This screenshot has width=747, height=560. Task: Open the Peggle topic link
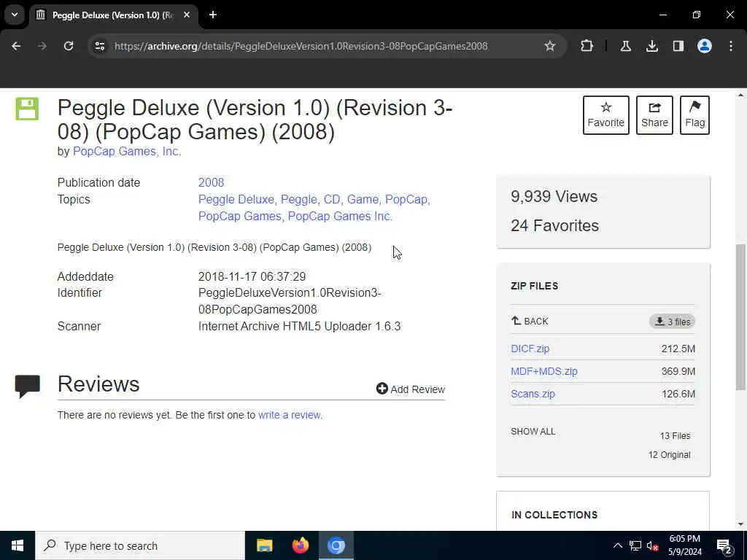[x=298, y=200]
